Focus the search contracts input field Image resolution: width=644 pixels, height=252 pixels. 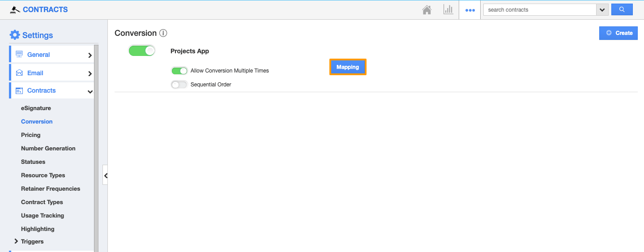click(x=539, y=9)
